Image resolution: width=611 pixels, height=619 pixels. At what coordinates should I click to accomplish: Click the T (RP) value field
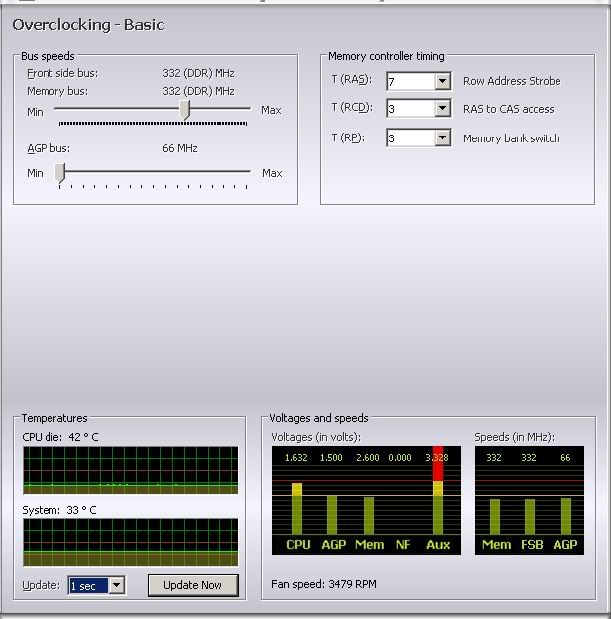pos(411,138)
